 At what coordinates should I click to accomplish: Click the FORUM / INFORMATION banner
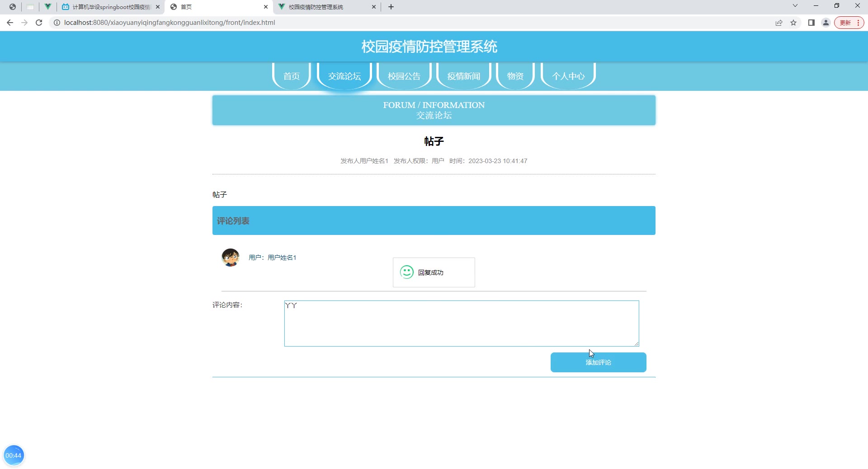point(434,110)
